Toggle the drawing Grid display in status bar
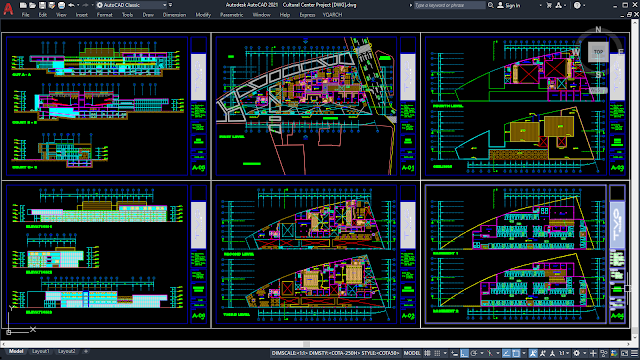Screen dimensions: 640x360 [x=427, y=353]
